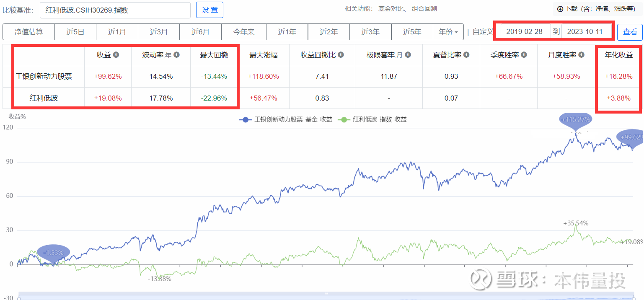
Task: Click the 工银创新动力股票 row label
Action: (44, 77)
